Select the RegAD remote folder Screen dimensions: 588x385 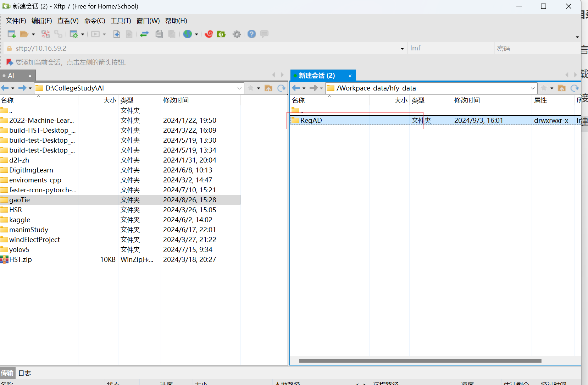[436, 120]
